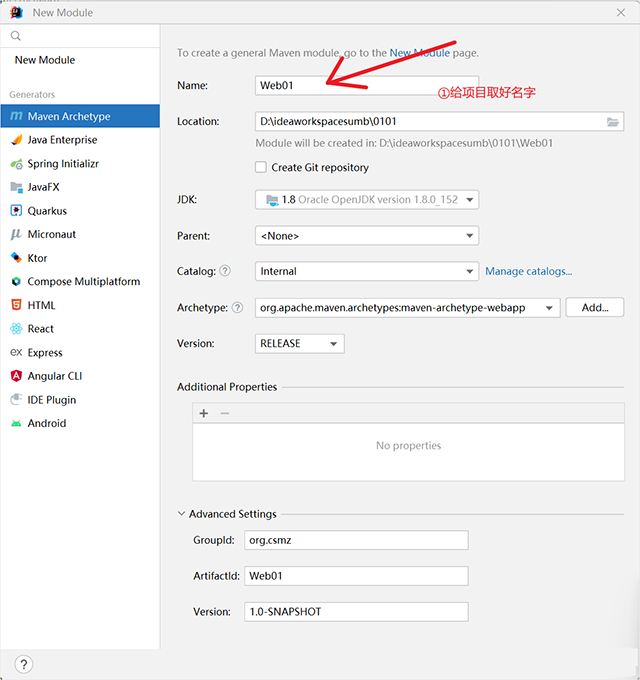Viewport: 640px width, 680px height.
Task: Select Spring Initializr generator
Action: (x=62, y=164)
